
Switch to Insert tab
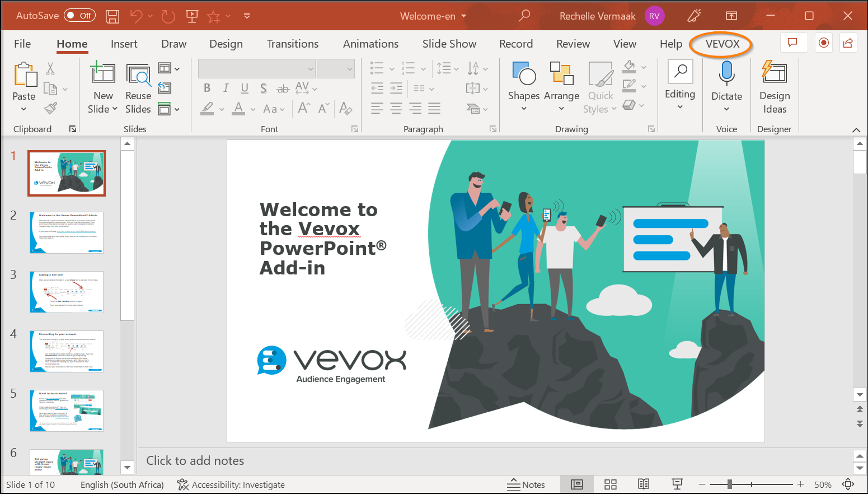coord(124,44)
